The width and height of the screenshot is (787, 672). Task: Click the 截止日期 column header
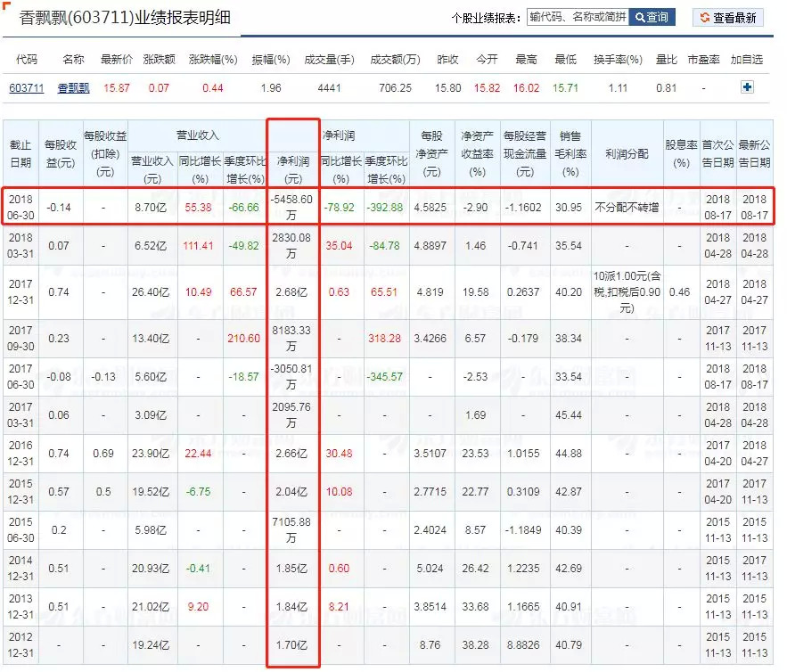[x=20, y=153]
